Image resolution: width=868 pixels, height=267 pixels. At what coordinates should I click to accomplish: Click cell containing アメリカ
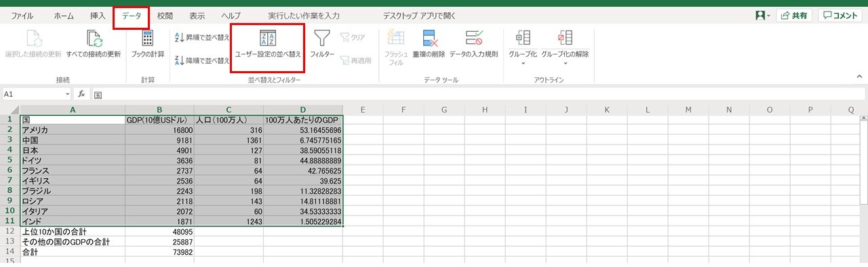coord(73,129)
